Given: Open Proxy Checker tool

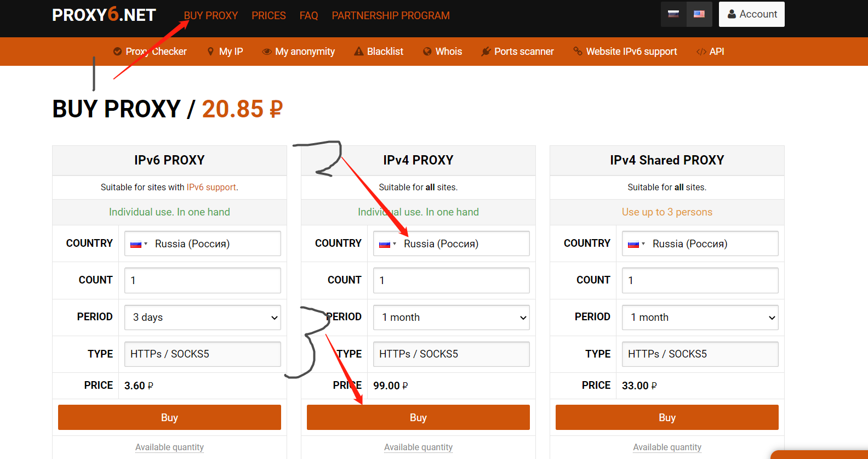Looking at the screenshot, I should [150, 52].
